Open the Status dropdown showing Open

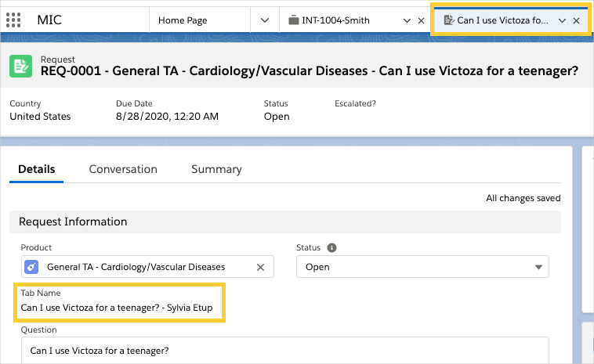422,267
